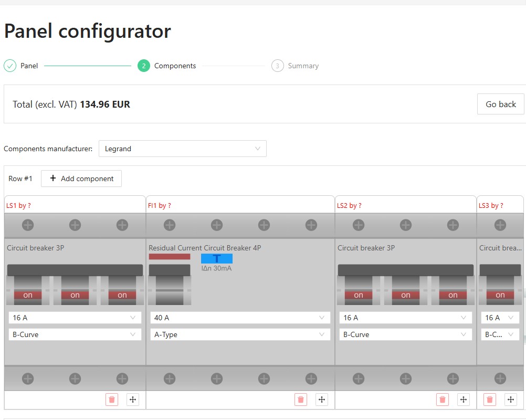Viewport: 526px width, 420px height.
Task: Click fourth top terminal plus on FI1
Action: click(311, 225)
